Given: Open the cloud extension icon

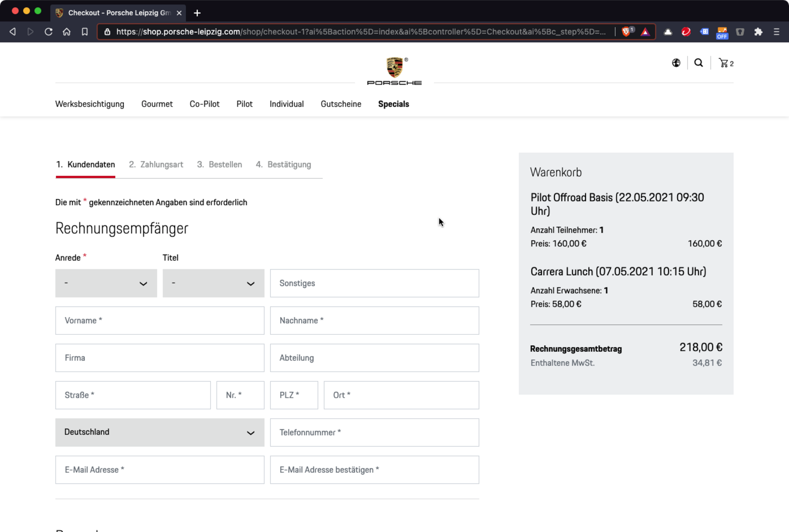Looking at the screenshot, I should [x=668, y=32].
